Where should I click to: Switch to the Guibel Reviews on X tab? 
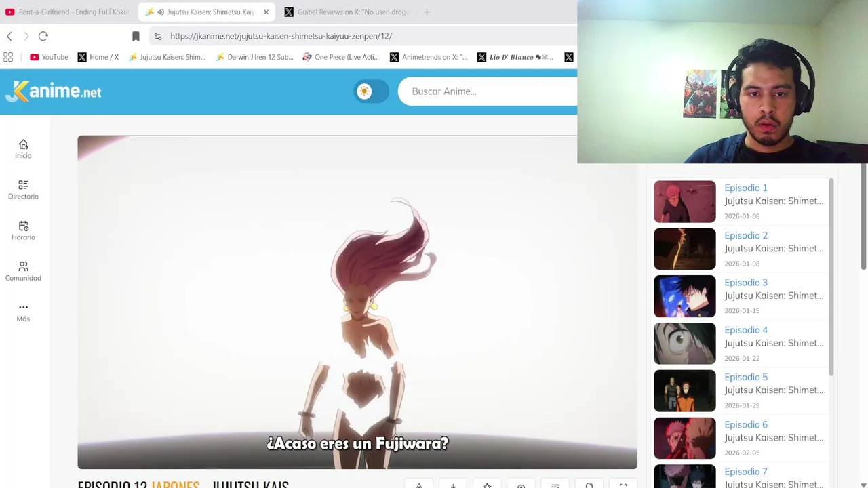347,12
